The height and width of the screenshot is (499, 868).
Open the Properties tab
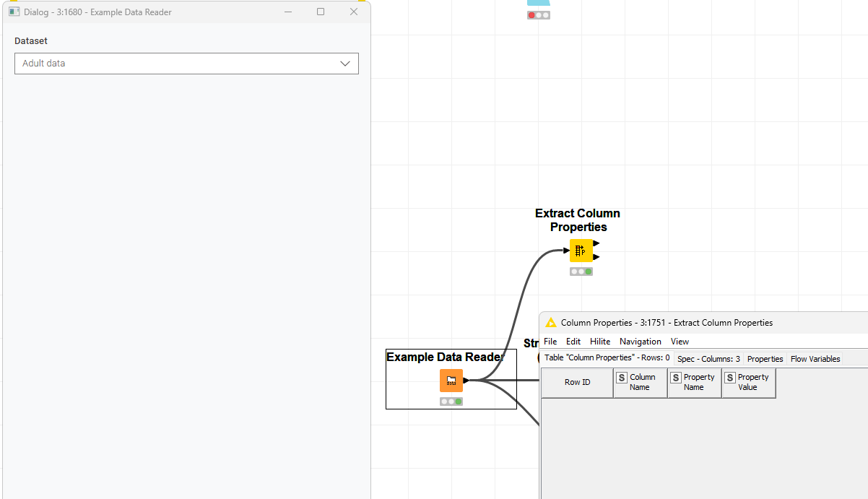pos(765,359)
